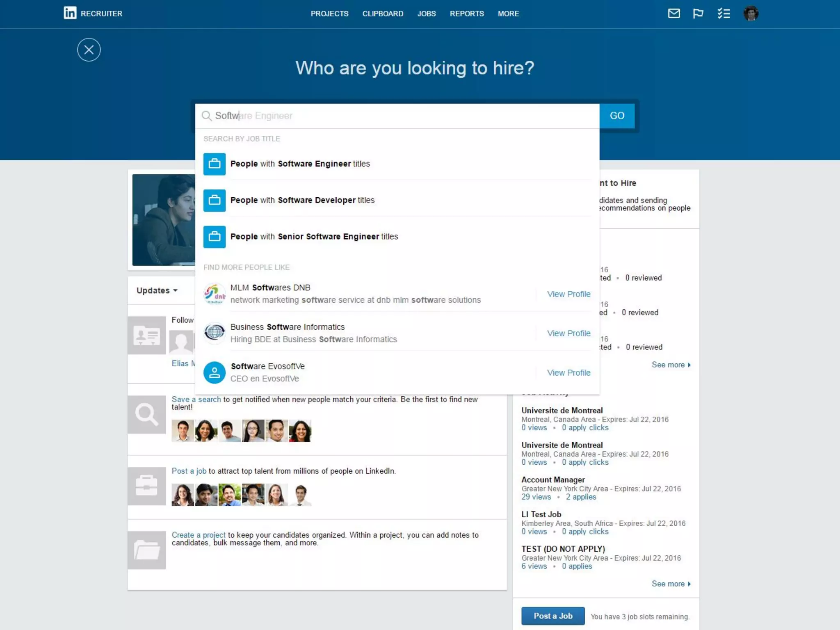Screen dimensions: 840x630
Task: Click first face thumbnail under Post a job
Action: pyautogui.click(x=183, y=495)
